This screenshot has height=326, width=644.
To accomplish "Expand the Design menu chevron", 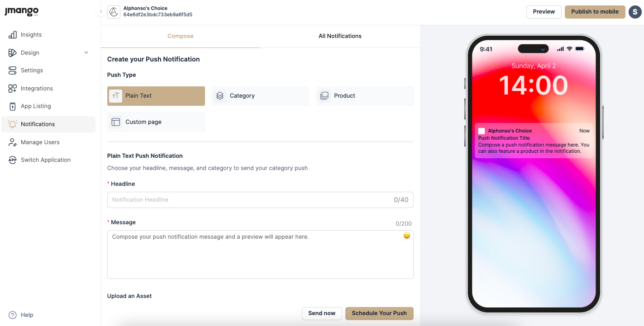I will [x=86, y=53].
